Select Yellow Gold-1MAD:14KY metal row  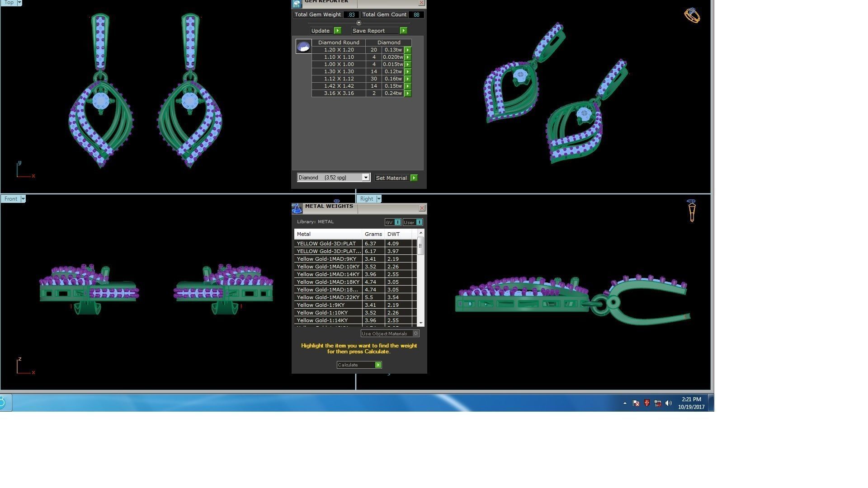pyautogui.click(x=328, y=274)
